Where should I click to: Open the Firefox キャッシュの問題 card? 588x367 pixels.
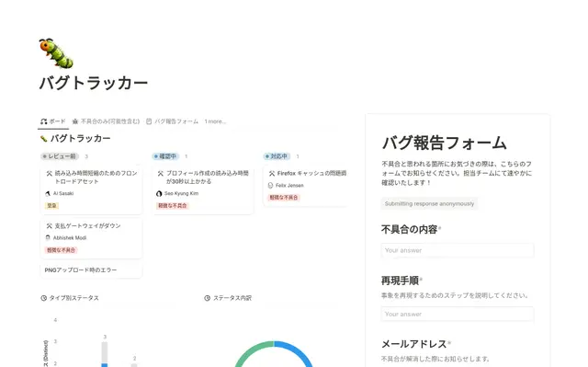pos(305,186)
